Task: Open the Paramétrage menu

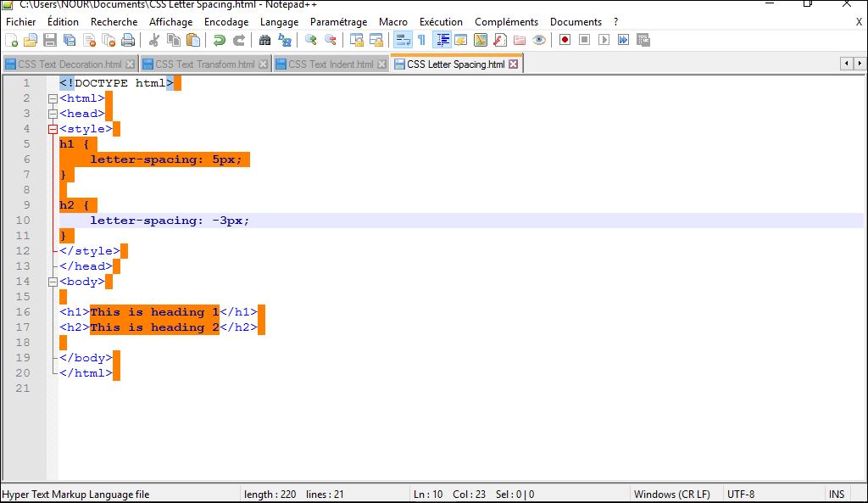Action: click(x=339, y=21)
